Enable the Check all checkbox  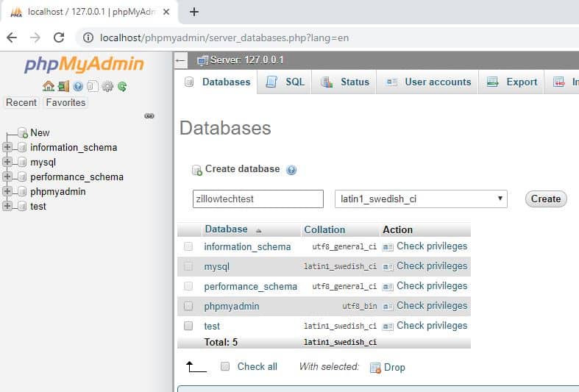pos(225,366)
